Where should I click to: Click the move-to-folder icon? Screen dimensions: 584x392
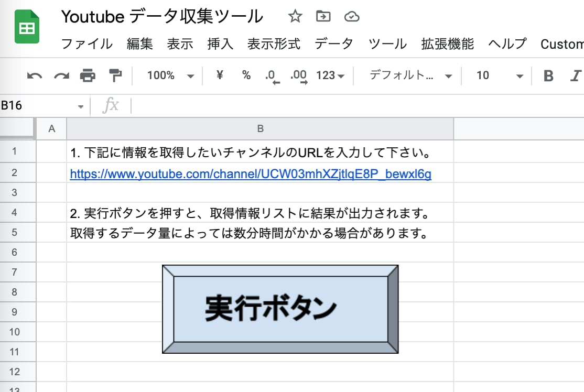323,16
